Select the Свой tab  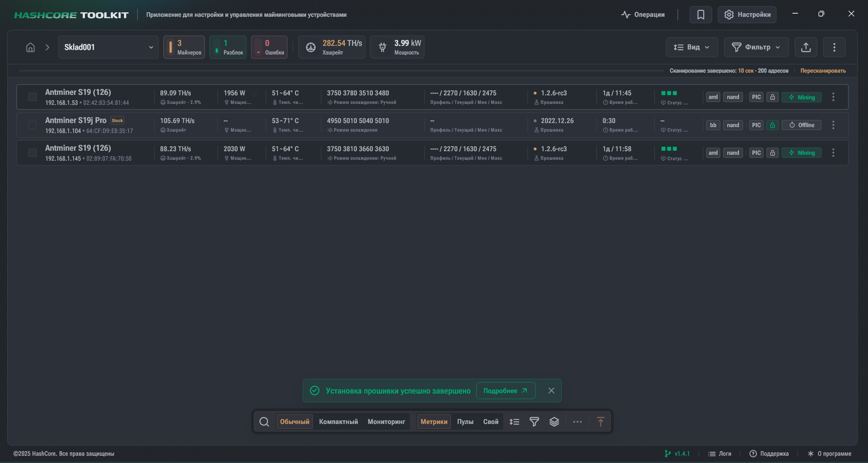491,422
